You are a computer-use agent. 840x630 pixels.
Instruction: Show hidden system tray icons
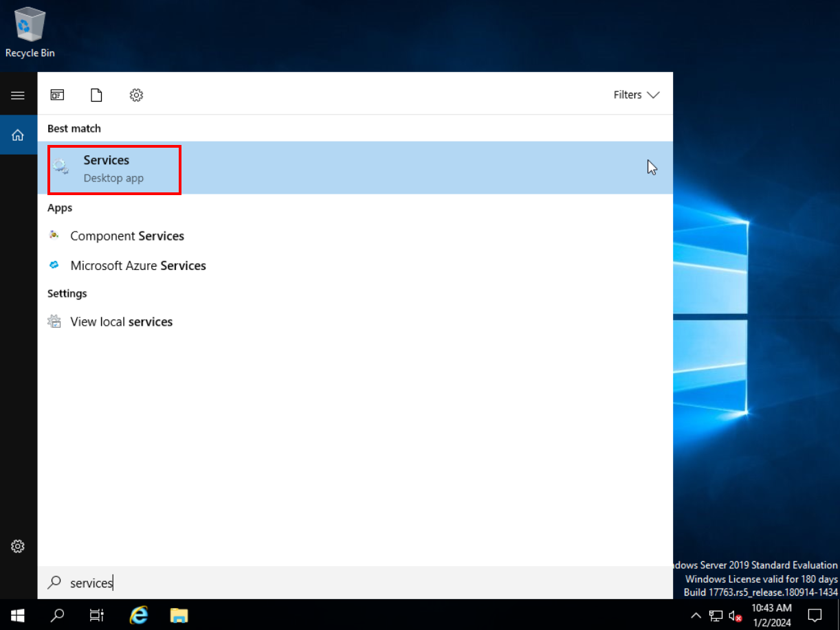(x=696, y=615)
